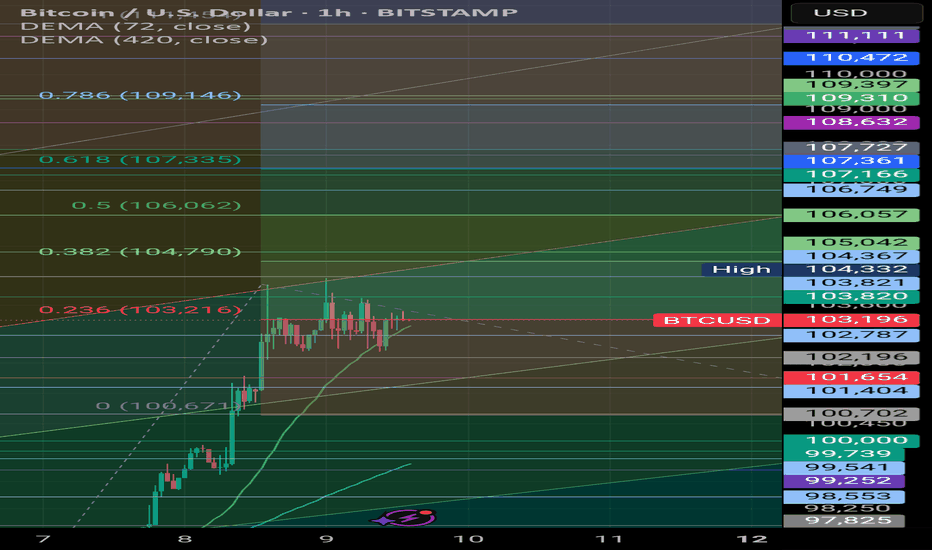
Task: Click the 102,787 light blue price label
Action: coord(852,335)
